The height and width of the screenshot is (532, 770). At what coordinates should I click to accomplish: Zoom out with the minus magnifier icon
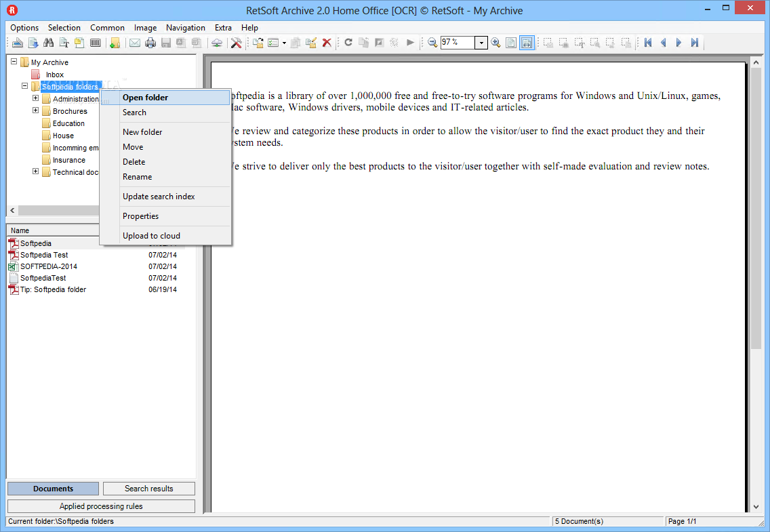(x=432, y=43)
